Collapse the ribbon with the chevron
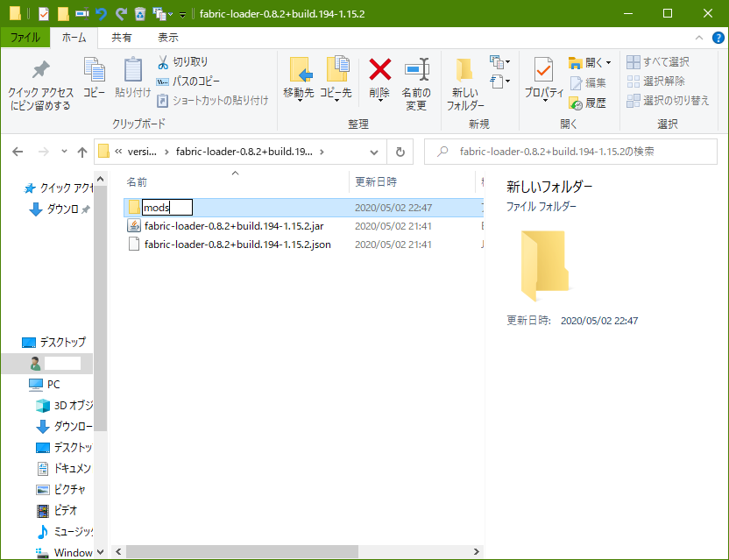Image resolution: width=729 pixels, height=560 pixels. click(x=698, y=38)
